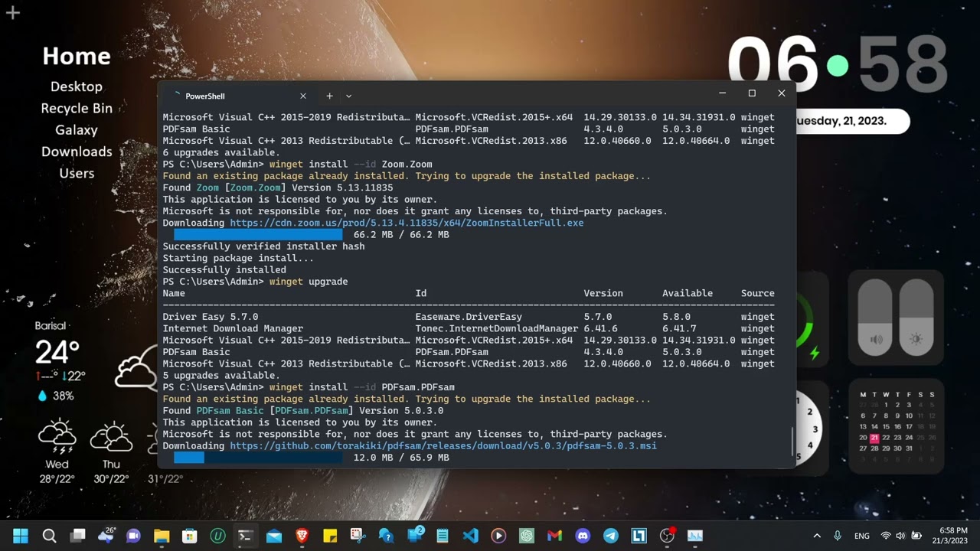The height and width of the screenshot is (551, 980).
Task: Click the Terminal icon in the taskbar
Action: point(246,536)
